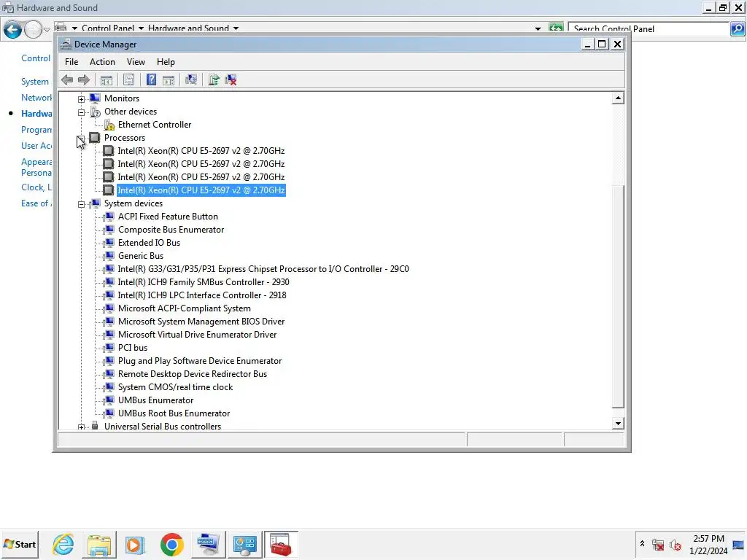Viewport: 747px width, 560px height.
Task: Click the PCI bus device icon
Action: pos(109,348)
